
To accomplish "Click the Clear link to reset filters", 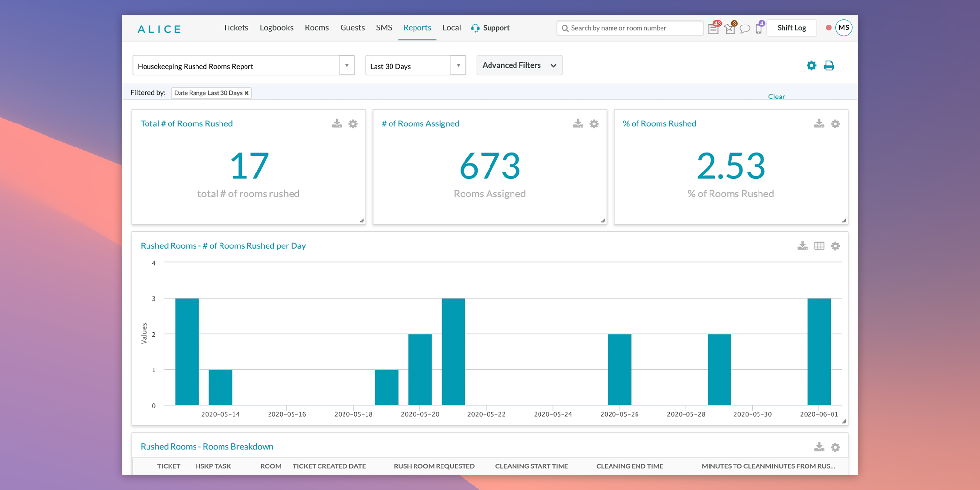I will coord(776,96).
